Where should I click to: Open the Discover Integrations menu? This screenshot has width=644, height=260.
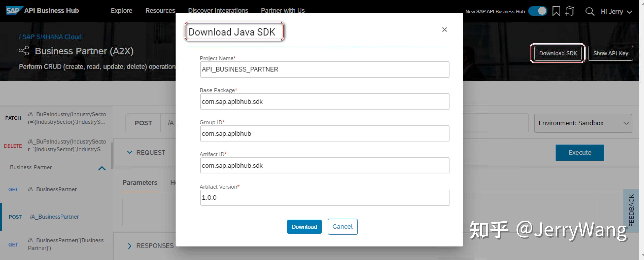218,10
